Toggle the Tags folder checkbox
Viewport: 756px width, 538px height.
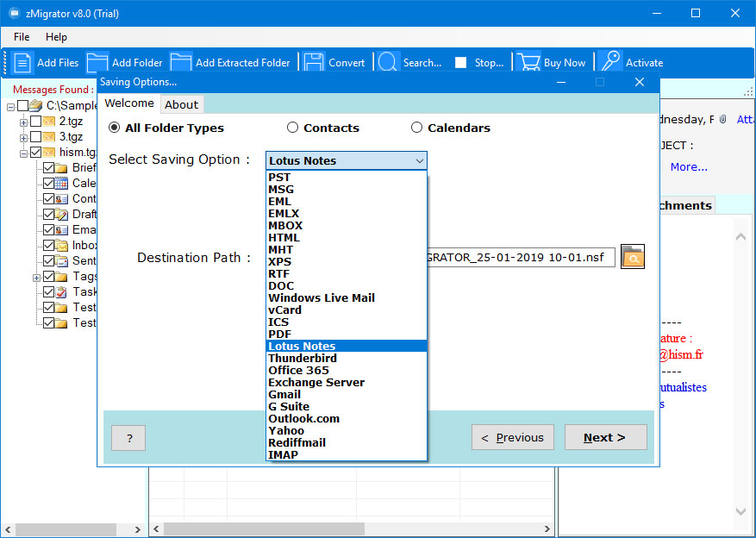[48, 276]
